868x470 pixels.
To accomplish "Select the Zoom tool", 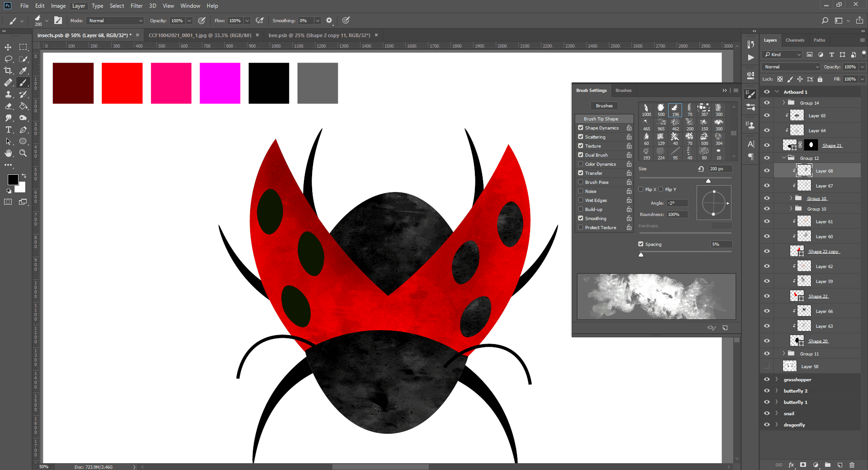I will (23, 153).
